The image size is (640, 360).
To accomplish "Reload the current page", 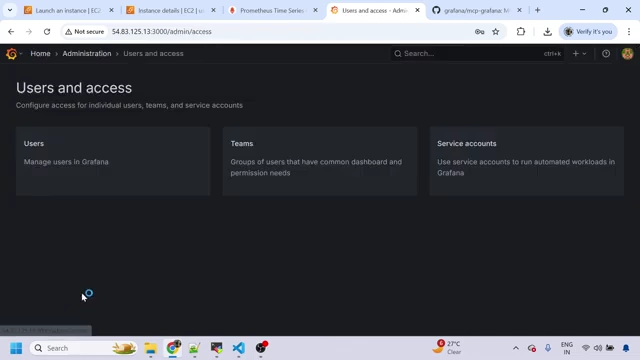I will (47, 31).
